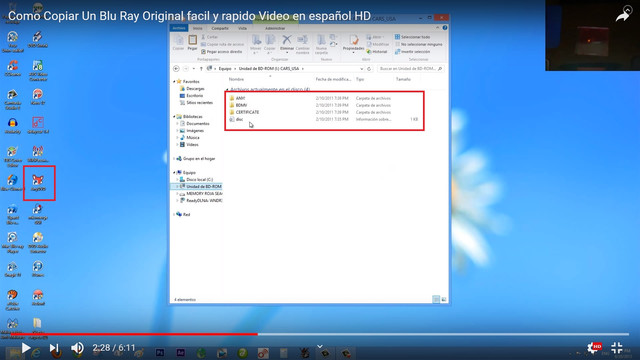
Task: Click No seleccionar ninguno
Action: click(x=418, y=44)
